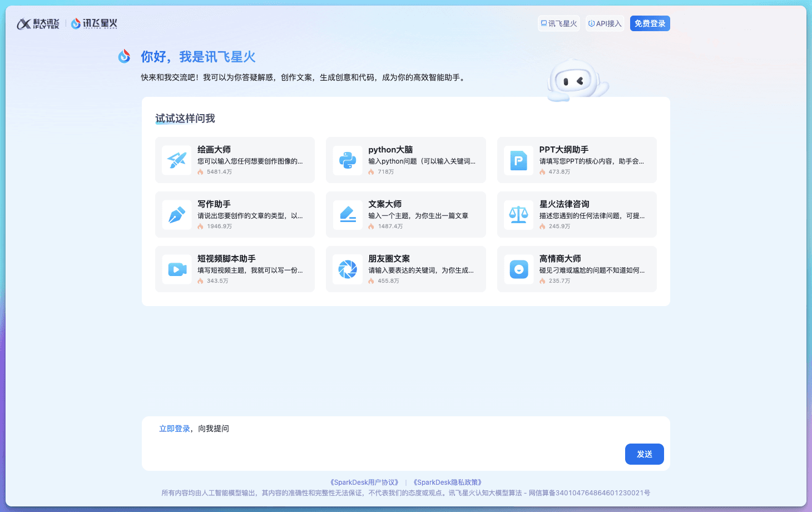Click the PPT大纲助手 description text

(592, 161)
